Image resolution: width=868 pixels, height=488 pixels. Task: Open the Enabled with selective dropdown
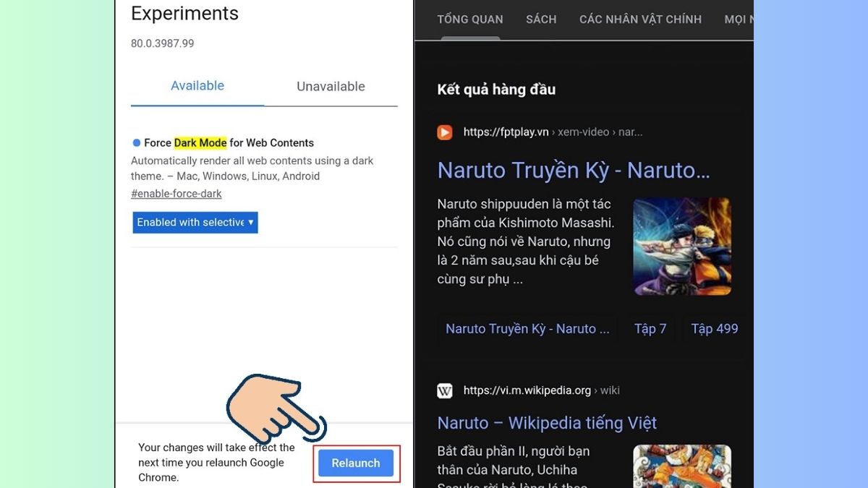[x=195, y=222]
